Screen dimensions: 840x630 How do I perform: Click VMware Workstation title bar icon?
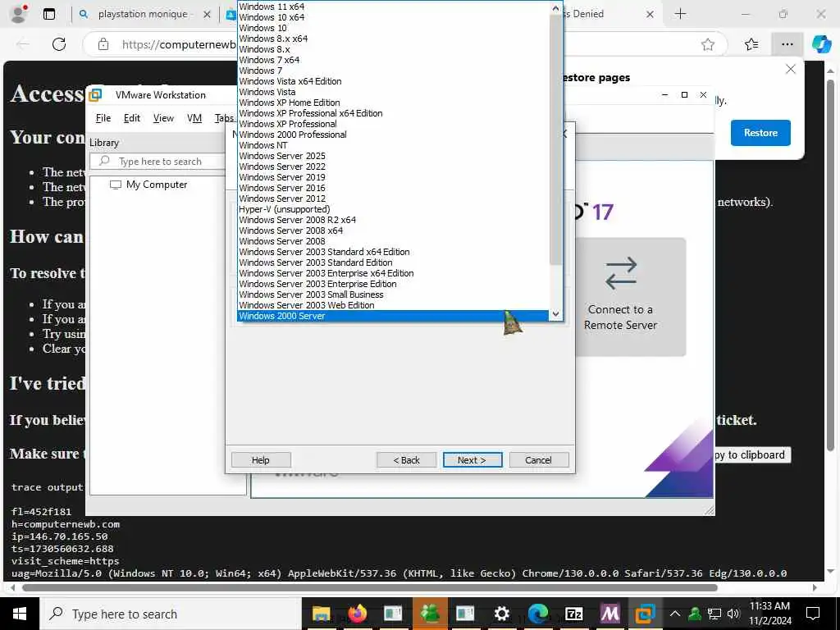tap(95, 95)
